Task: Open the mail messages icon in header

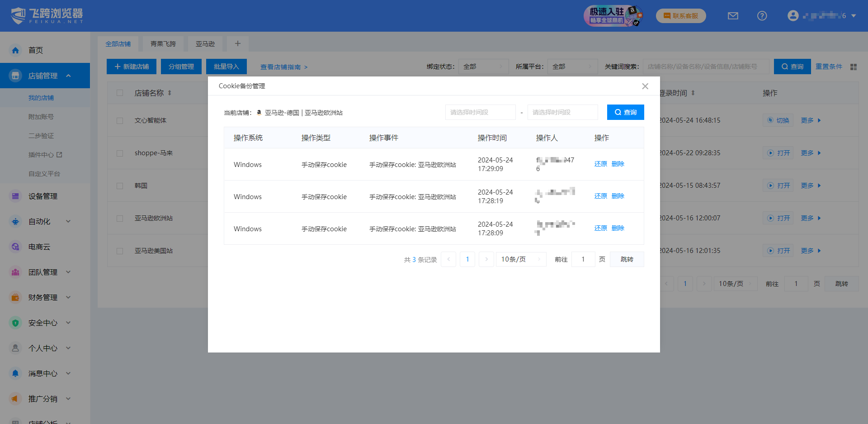Action: coord(733,16)
